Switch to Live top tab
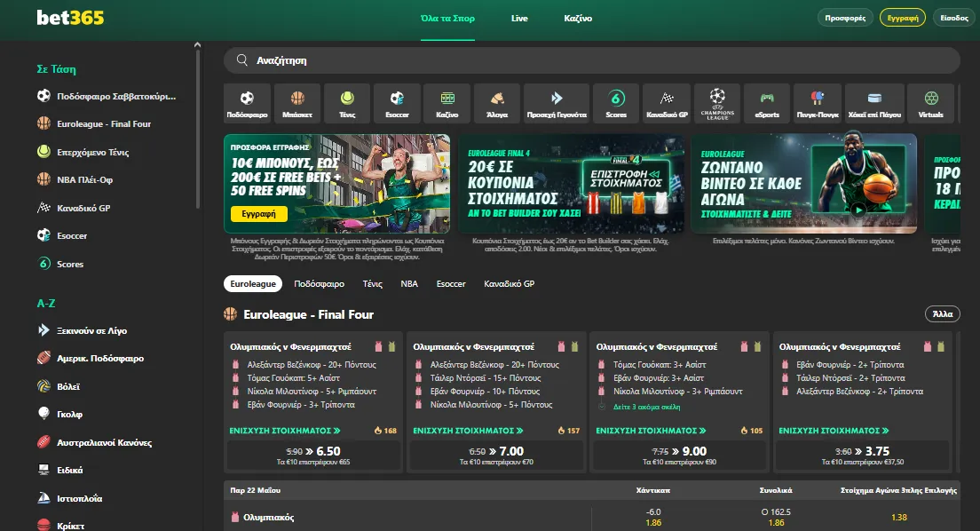The height and width of the screenshot is (531, 980). pyautogui.click(x=519, y=18)
